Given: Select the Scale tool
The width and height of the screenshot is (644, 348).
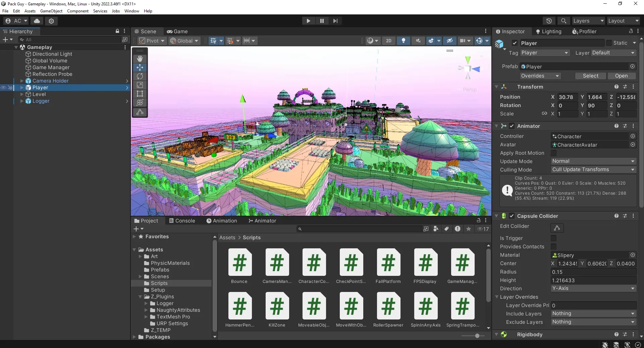Looking at the screenshot, I should 140,85.
